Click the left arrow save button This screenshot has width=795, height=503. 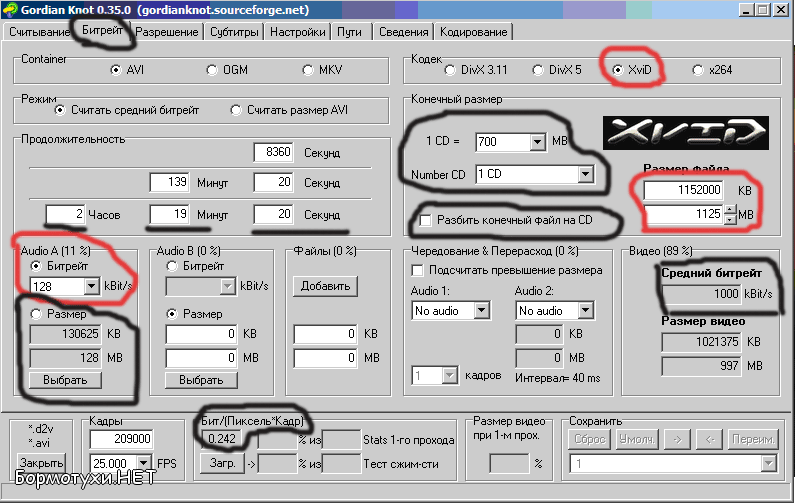tap(710, 439)
